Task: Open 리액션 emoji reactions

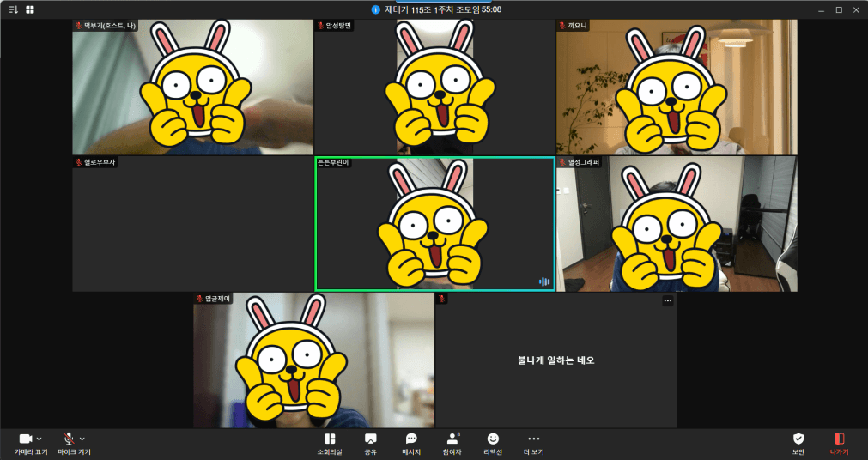Action: point(493,444)
